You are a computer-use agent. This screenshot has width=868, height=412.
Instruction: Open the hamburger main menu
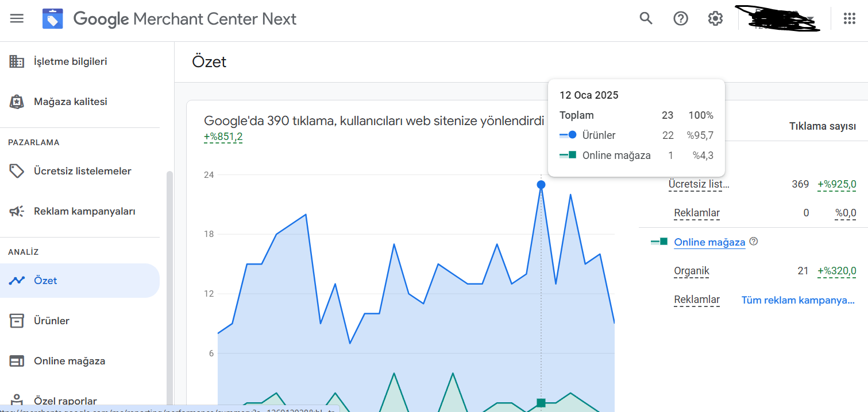(x=17, y=18)
